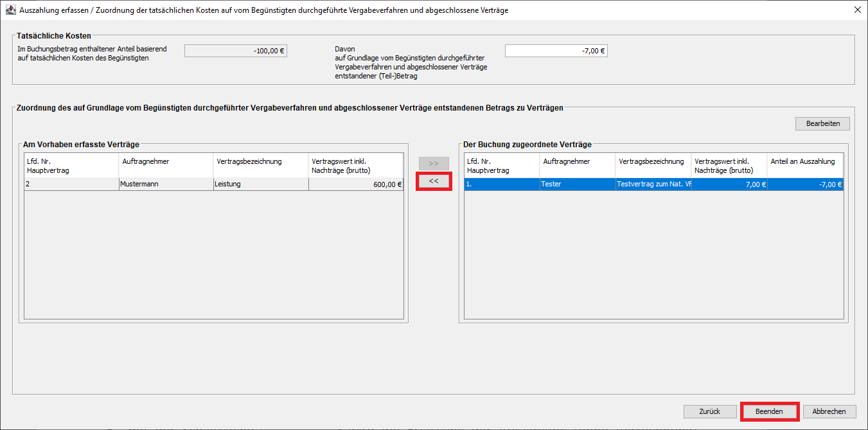Click the -7,00 € Anteil cell in right table
868x430 pixels.
click(804, 184)
